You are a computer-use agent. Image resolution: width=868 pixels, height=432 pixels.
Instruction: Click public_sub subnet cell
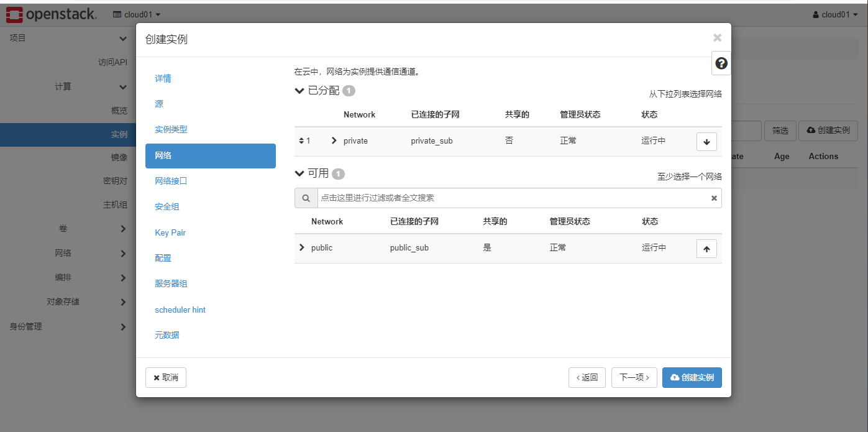click(409, 248)
